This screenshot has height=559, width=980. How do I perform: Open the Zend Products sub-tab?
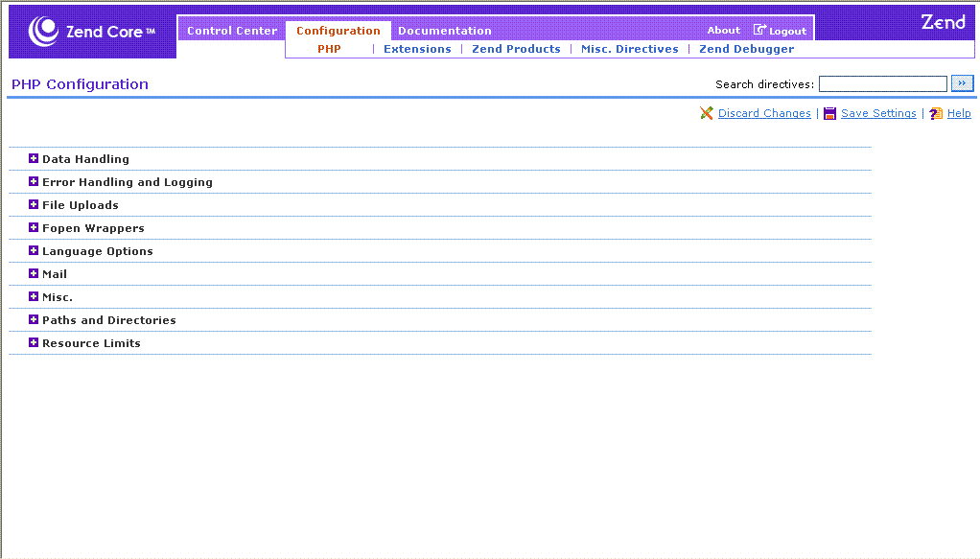[516, 49]
